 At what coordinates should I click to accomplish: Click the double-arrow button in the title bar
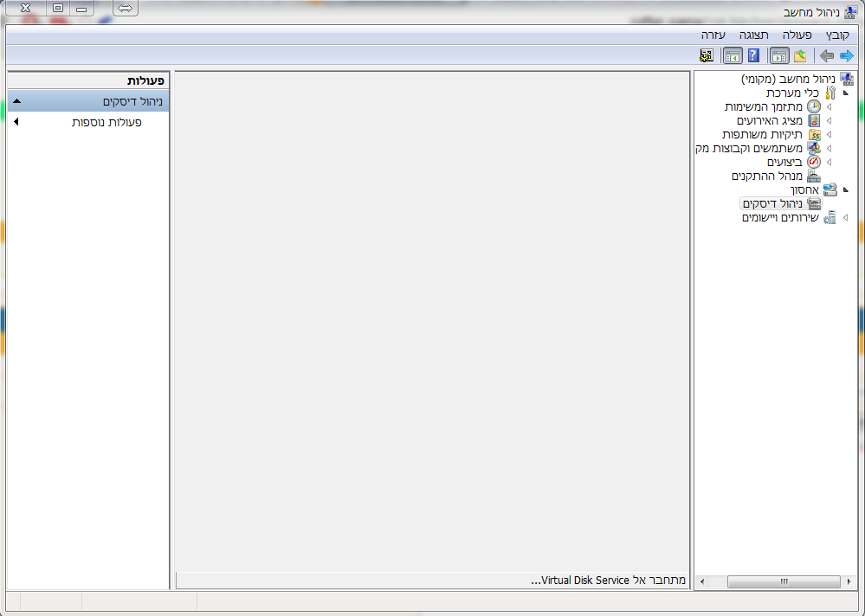coord(126,8)
